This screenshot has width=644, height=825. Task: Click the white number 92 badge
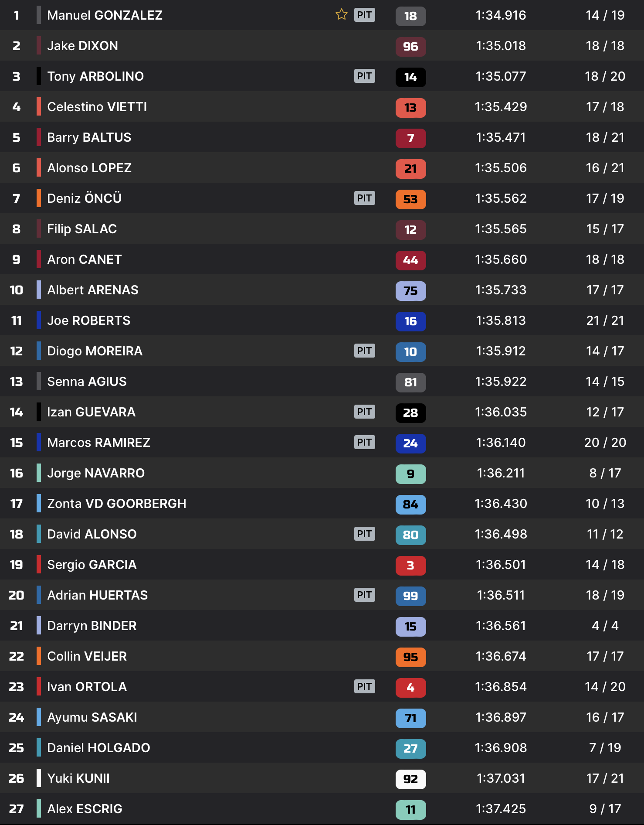410,779
